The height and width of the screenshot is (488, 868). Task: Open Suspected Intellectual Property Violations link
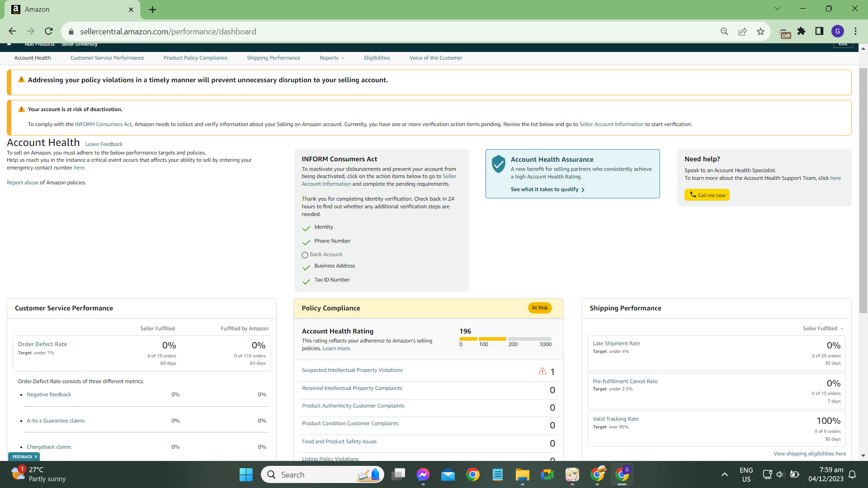pyautogui.click(x=352, y=370)
